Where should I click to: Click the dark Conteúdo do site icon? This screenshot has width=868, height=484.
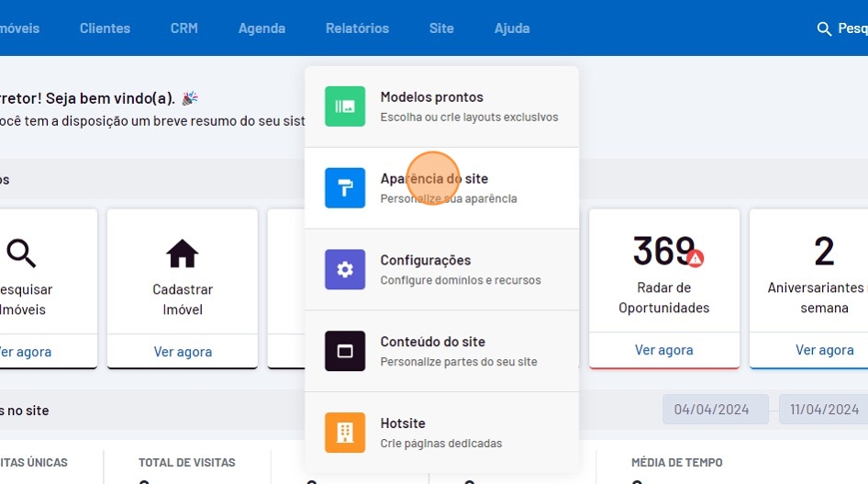tap(345, 351)
